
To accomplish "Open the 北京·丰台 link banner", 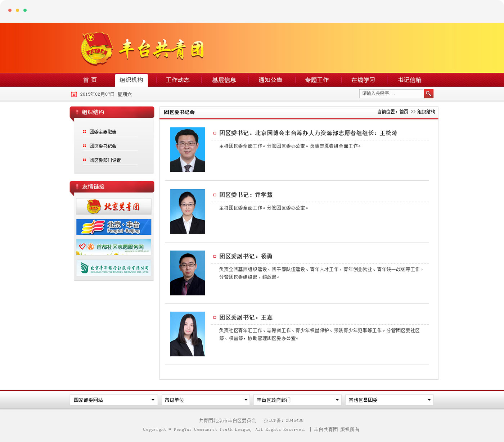I will pyautogui.click(x=113, y=227).
